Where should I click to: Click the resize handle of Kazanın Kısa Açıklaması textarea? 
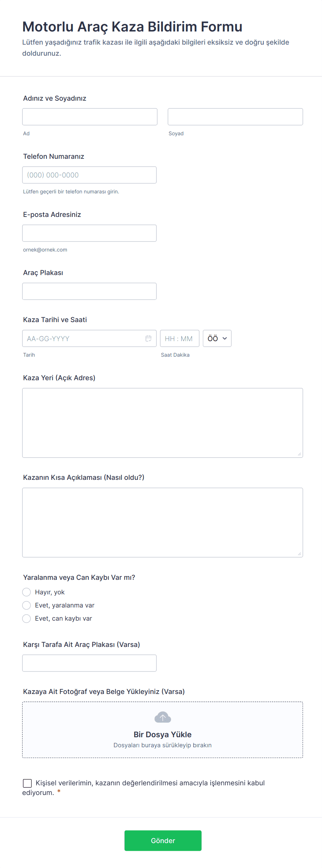click(x=299, y=554)
